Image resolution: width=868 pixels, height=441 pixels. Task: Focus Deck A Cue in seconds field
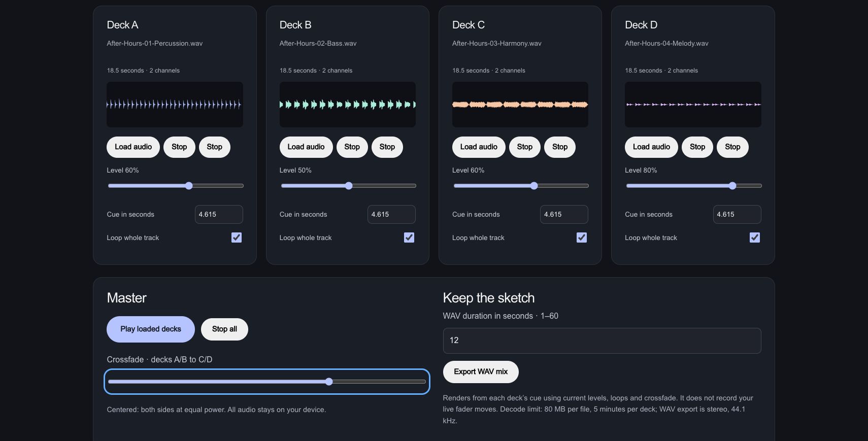pos(219,215)
